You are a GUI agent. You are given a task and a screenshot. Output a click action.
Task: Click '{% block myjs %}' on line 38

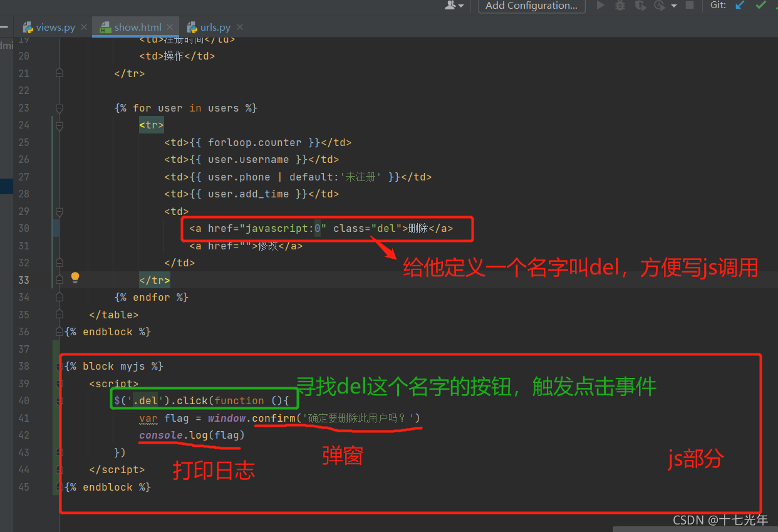[114, 366]
